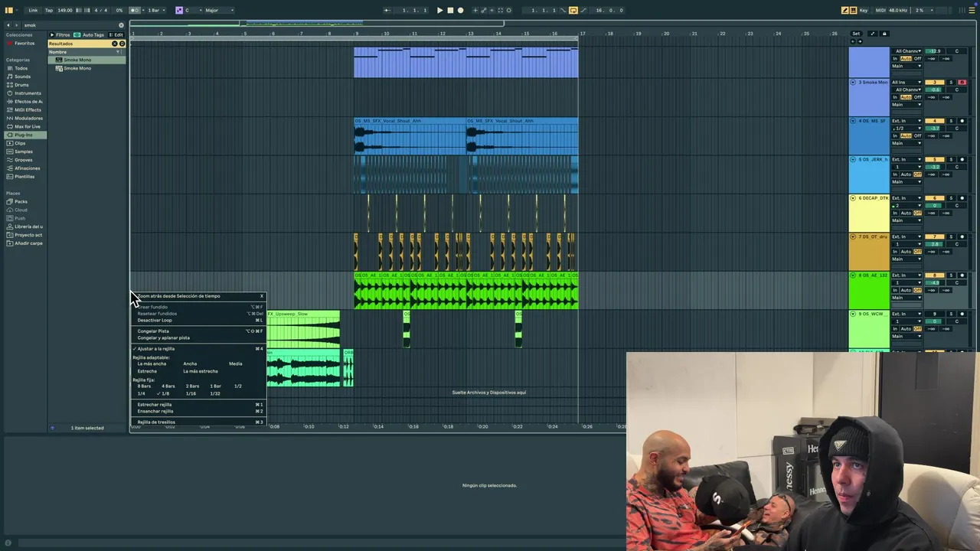
Task: Toggle the Draw Mode pencil icon
Action: 844,10
